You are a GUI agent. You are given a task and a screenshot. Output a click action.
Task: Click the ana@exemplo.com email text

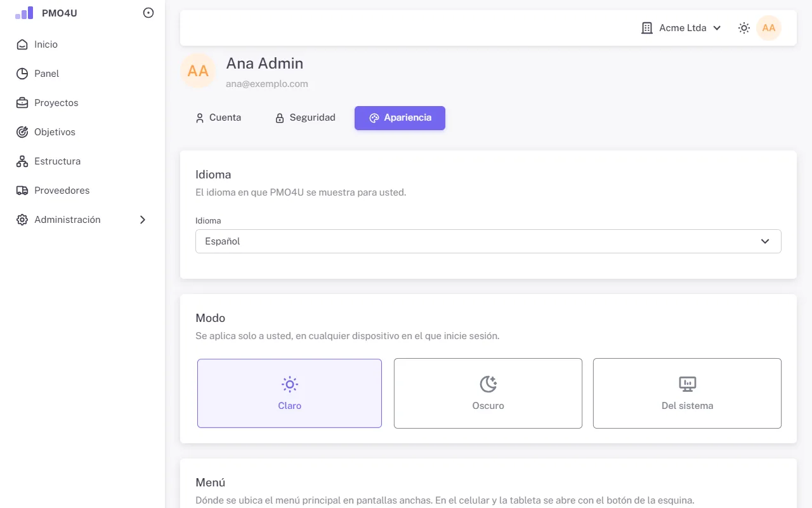coord(267,83)
